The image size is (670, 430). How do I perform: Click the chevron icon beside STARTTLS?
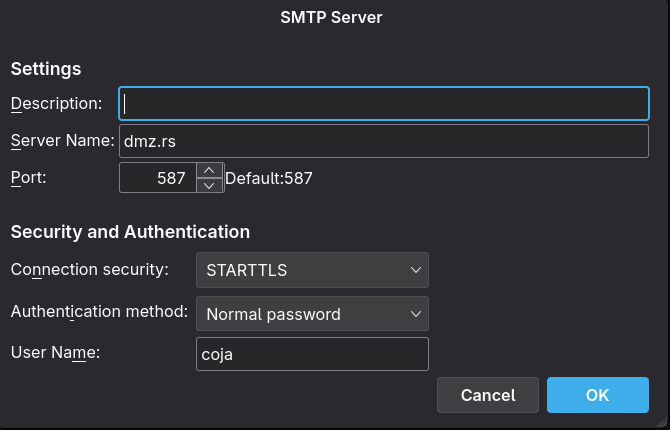(x=416, y=269)
